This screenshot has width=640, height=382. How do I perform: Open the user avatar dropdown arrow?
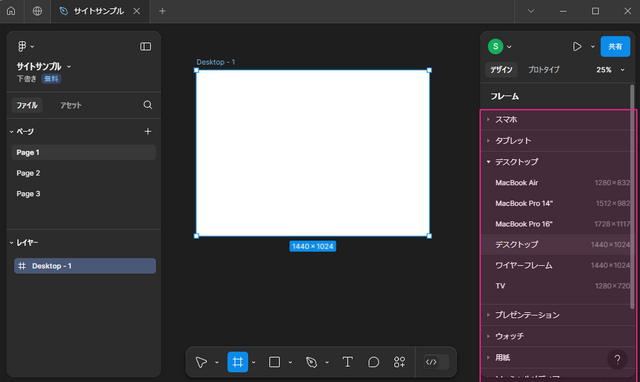[x=509, y=47]
